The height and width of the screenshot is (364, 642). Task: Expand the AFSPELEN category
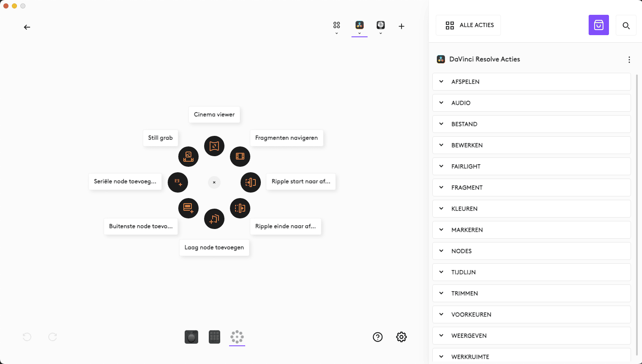pyautogui.click(x=531, y=82)
